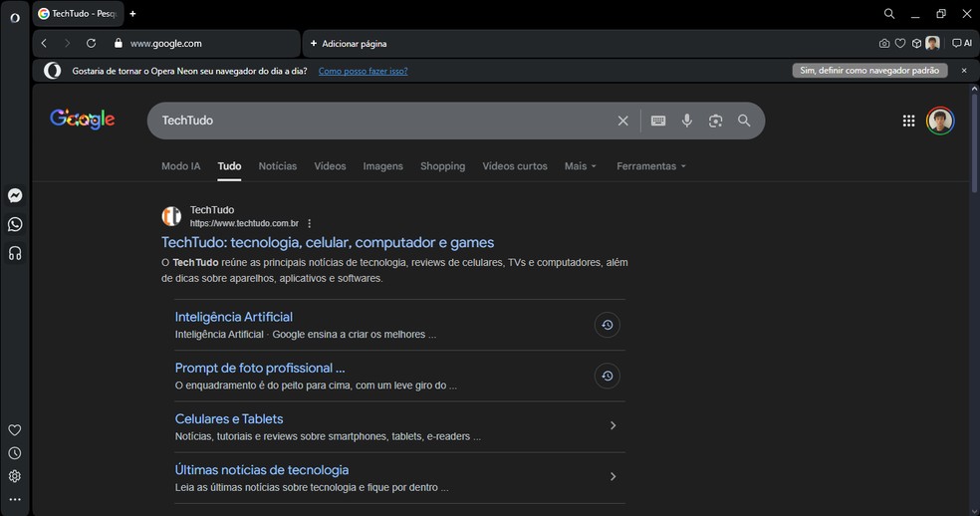Open the sidebar three-dots more menu
The image size is (980, 516).
[x=15, y=500]
